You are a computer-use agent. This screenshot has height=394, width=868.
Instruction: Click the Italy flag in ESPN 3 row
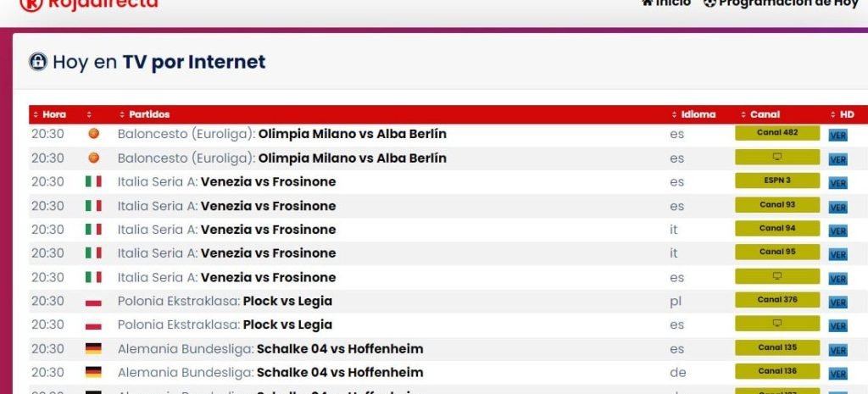(x=93, y=181)
